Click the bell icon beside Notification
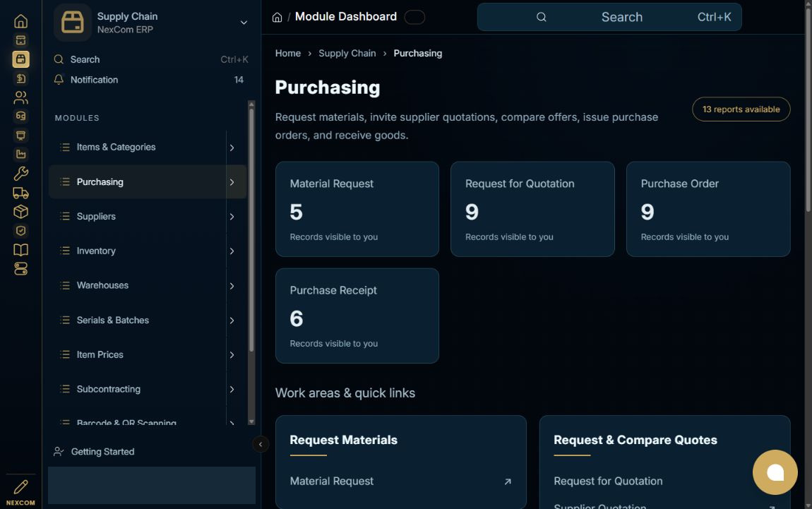 coord(59,80)
